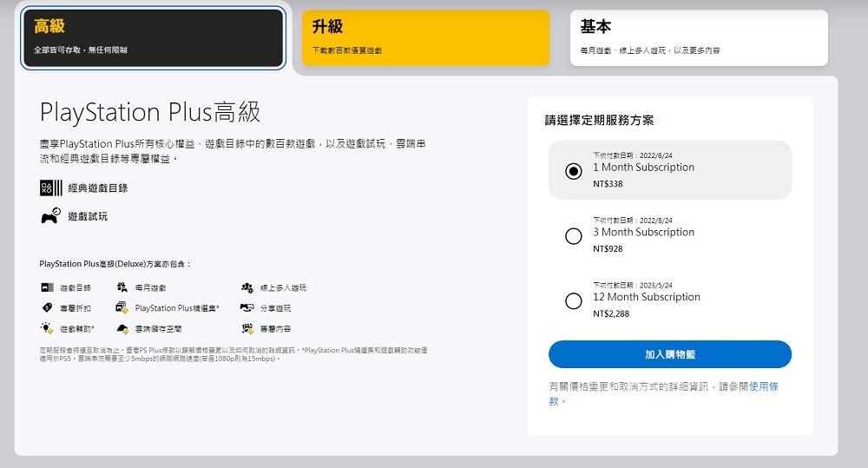This screenshot has height=468, width=868.
Task: Click the Classic Games Catalog (經典遊戲目錄) icon
Action: point(51,188)
